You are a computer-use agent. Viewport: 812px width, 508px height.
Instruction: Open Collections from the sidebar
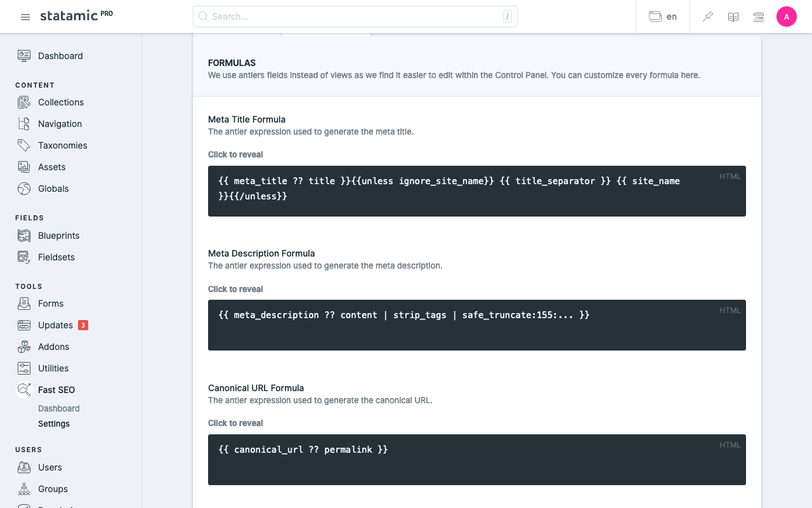click(x=60, y=102)
